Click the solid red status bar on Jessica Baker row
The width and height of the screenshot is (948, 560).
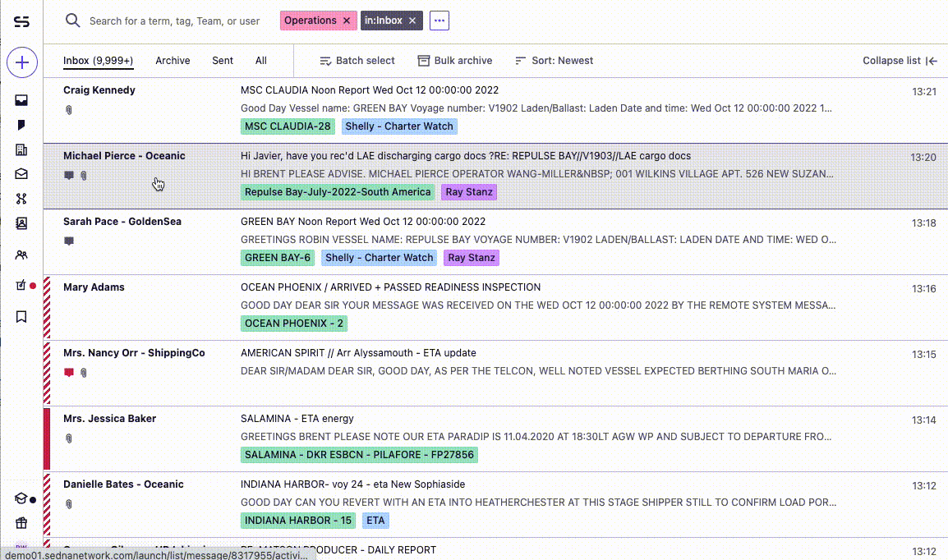click(x=47, y=439)
